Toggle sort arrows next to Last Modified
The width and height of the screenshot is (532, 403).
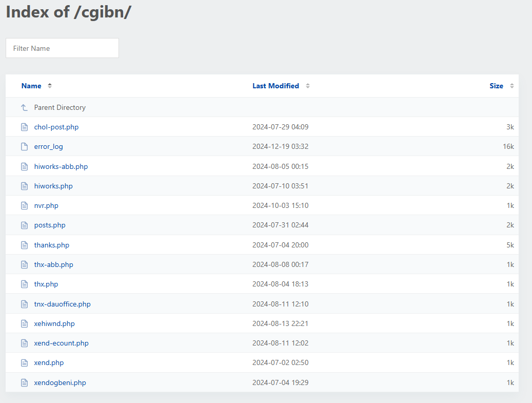[x=308, y=86]
